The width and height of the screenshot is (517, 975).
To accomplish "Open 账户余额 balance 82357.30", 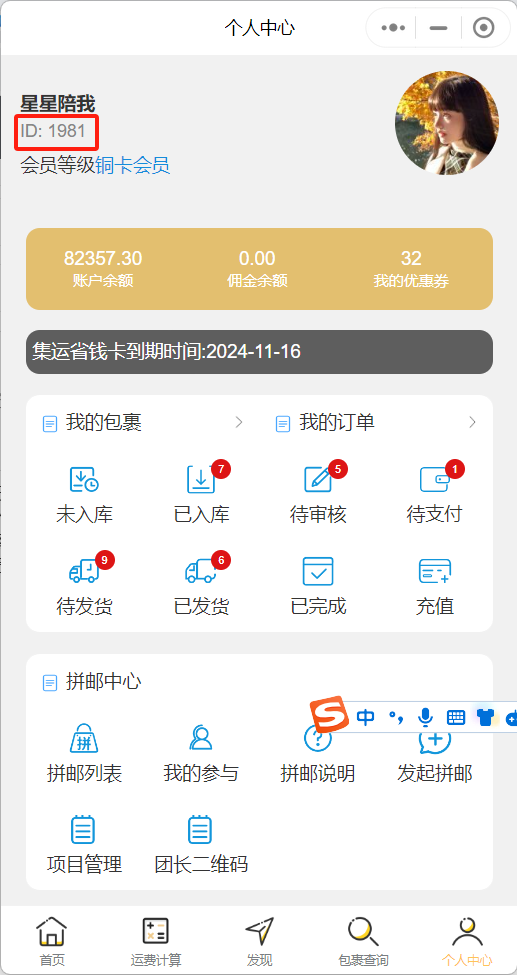I will click(x=103, y=269).
